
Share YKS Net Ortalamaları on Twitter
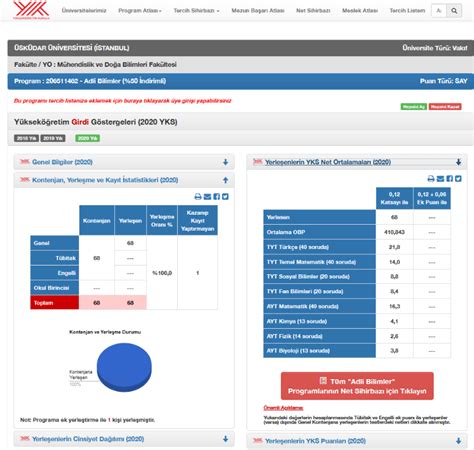(458, 179)
